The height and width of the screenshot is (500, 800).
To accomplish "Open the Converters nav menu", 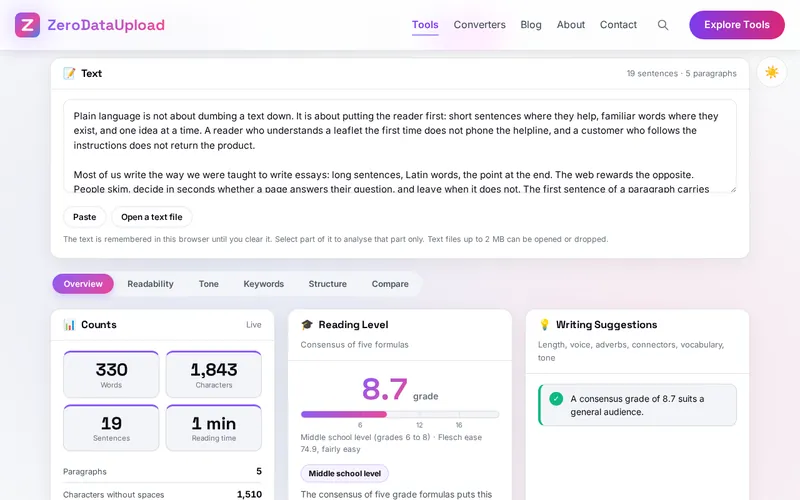I will coord(480,25).
